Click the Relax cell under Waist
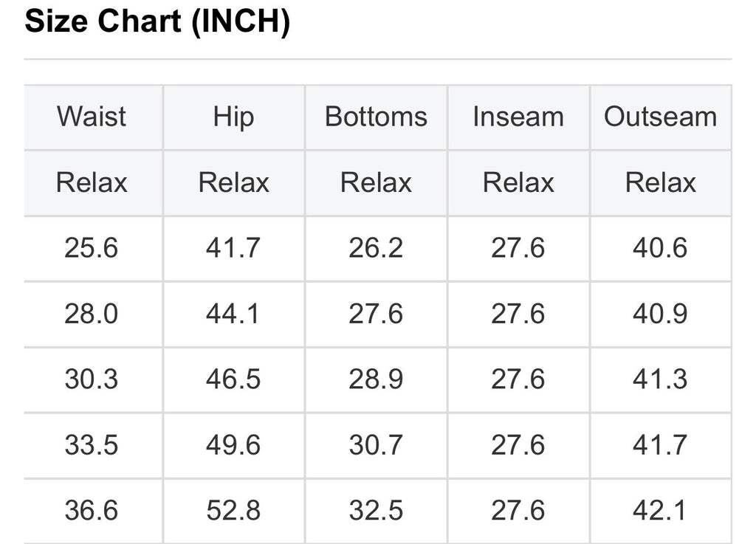 pos(92,182)
